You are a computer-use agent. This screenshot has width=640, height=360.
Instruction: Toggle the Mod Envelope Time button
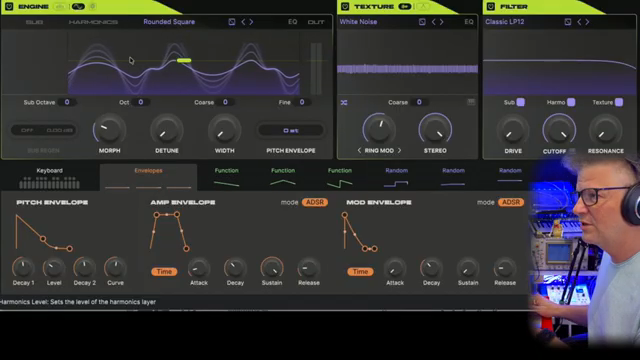(x=360, y=272)
